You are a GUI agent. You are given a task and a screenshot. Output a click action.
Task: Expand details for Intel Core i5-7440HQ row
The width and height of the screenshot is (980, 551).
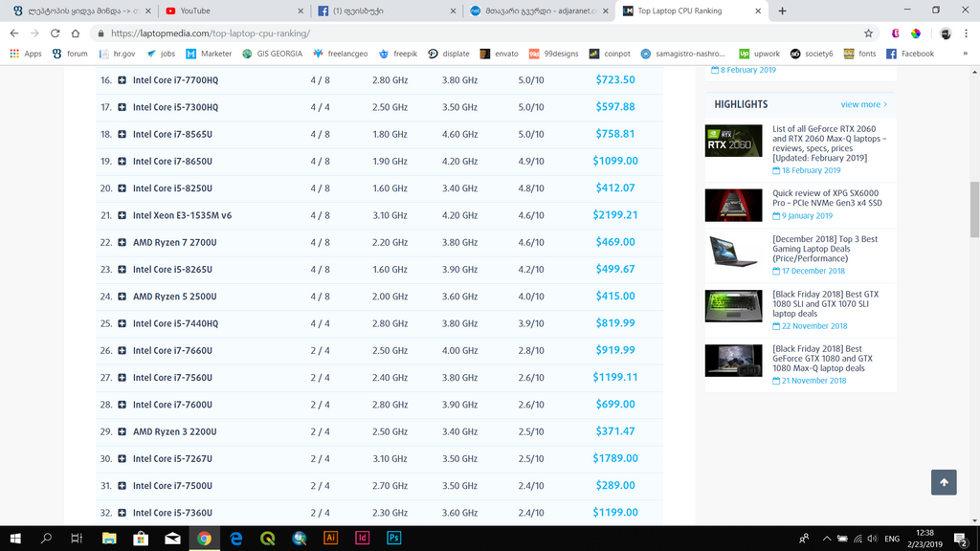(122, 323)
